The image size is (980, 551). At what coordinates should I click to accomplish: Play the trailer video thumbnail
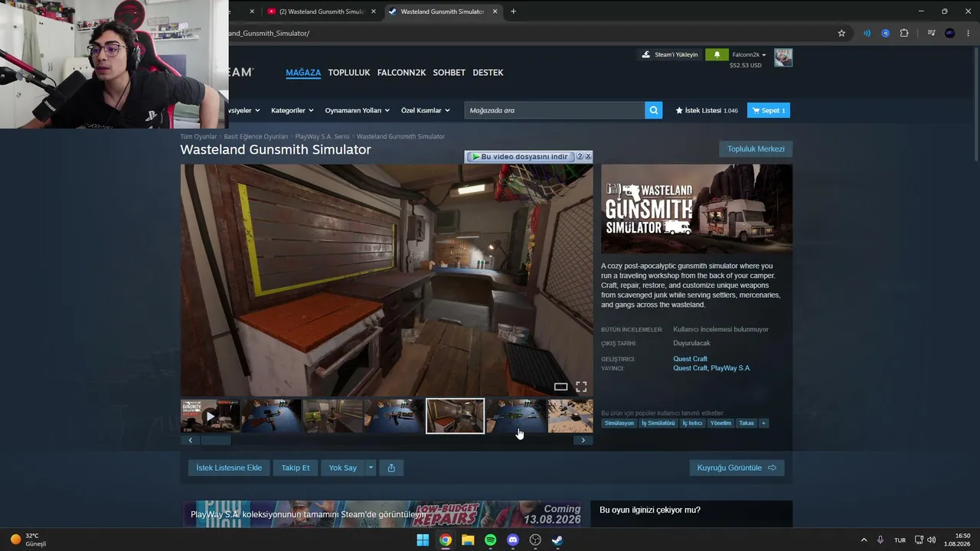[x=211, y=416]
